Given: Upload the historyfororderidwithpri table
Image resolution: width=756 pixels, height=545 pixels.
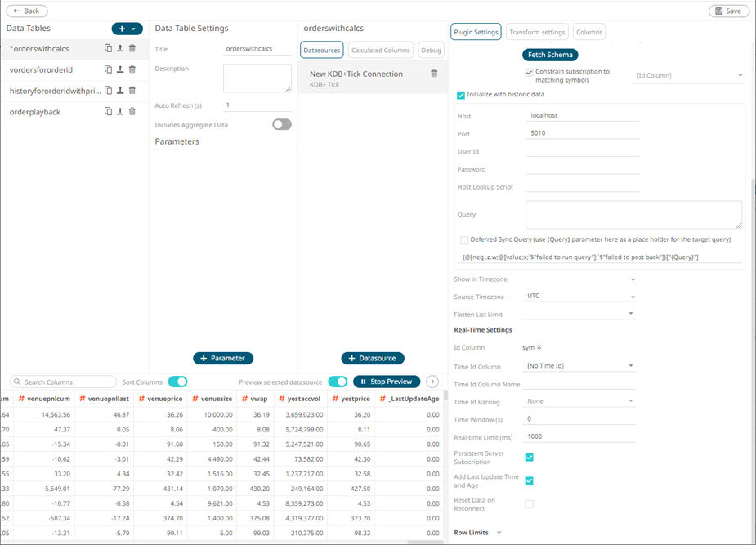Looking at the screenshot, I should 120,90.
